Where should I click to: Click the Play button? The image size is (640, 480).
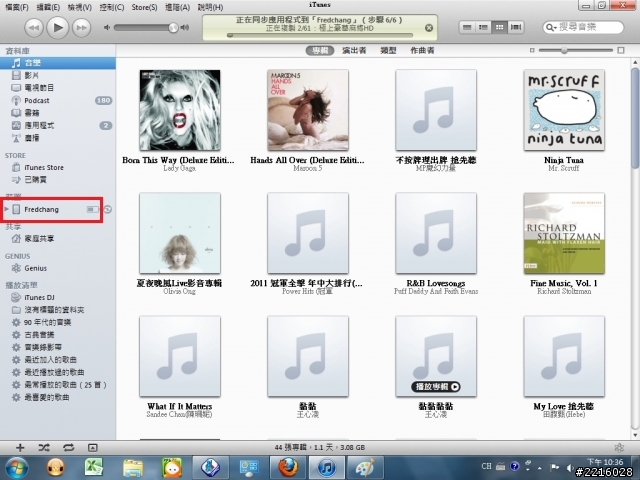58,28
